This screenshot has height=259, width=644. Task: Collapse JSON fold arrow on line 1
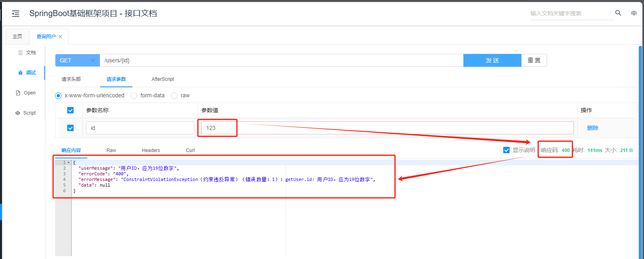click(x=68, y=163)
